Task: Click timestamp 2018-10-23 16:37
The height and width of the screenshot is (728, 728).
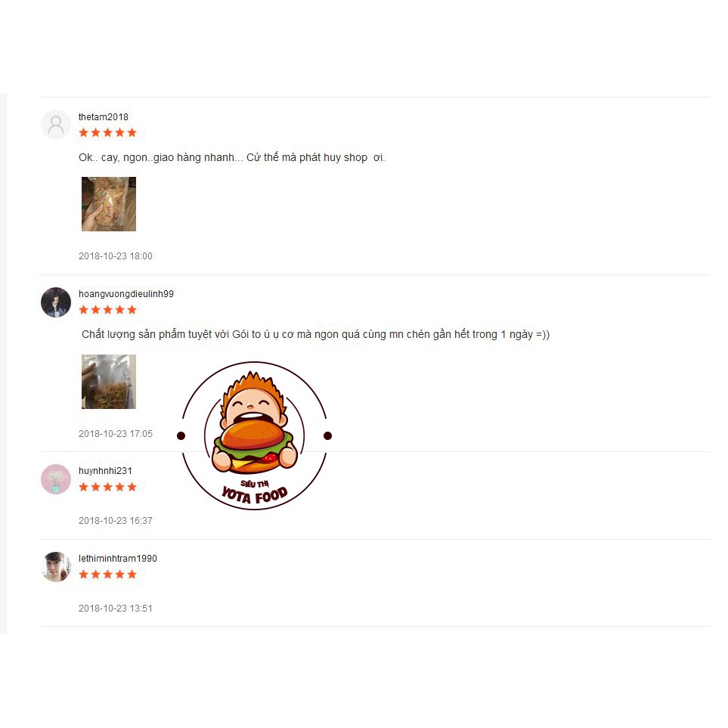Action: (115, 521)
